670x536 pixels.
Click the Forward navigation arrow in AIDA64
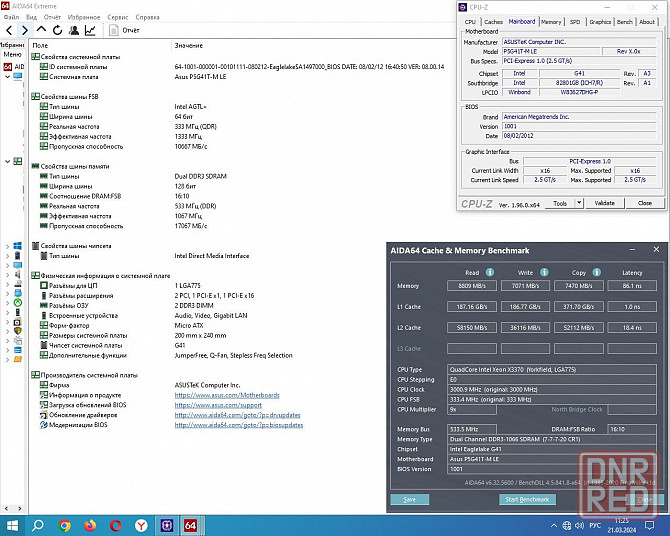pos(23,31)
